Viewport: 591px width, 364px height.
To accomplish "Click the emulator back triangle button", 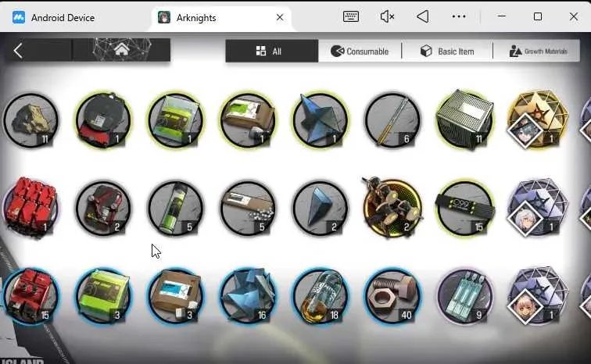I will 423,16.
